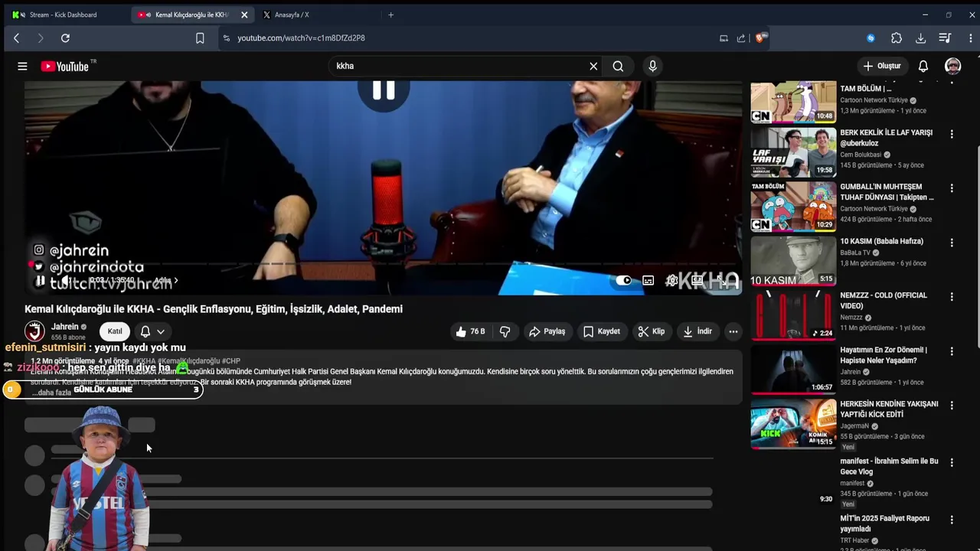
Task: Open Jahrein channel name link
Action: point(65,327)
